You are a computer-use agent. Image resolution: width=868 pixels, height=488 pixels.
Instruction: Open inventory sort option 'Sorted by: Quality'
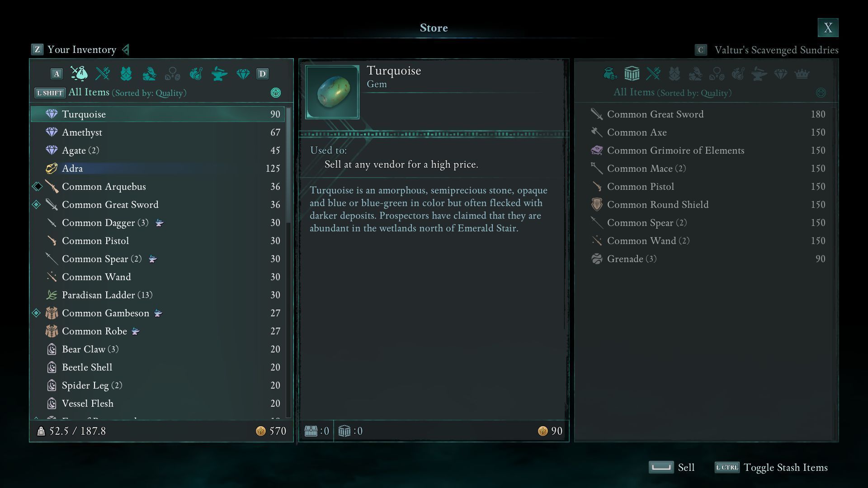tap(149, 93)
